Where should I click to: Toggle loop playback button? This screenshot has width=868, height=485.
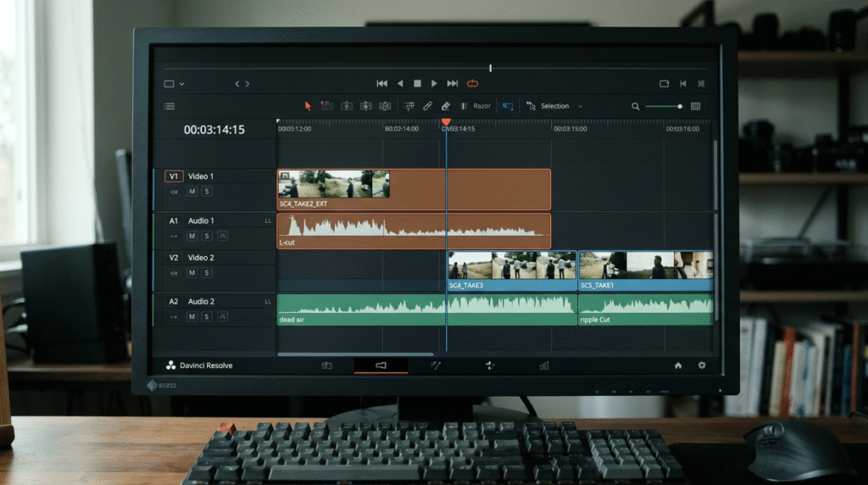pyautogui.click(x=472, y=84)
